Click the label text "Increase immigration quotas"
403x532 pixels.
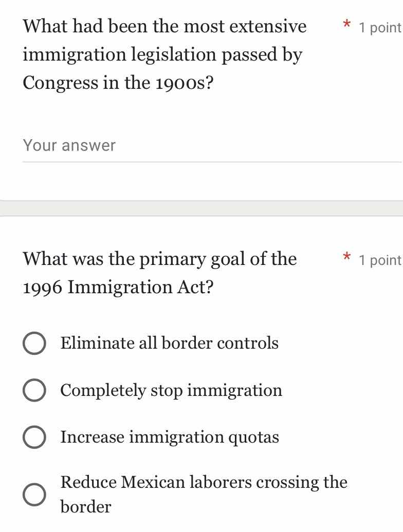coord(170,437)
